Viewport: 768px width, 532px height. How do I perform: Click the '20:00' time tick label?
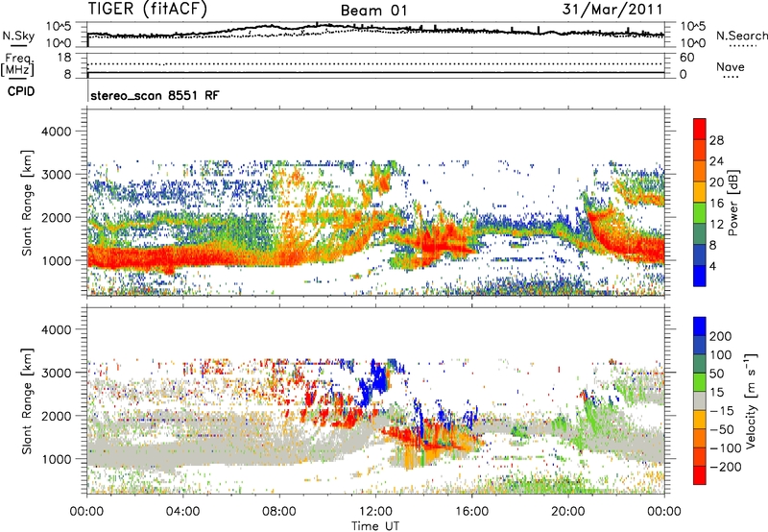coord(568,512)
